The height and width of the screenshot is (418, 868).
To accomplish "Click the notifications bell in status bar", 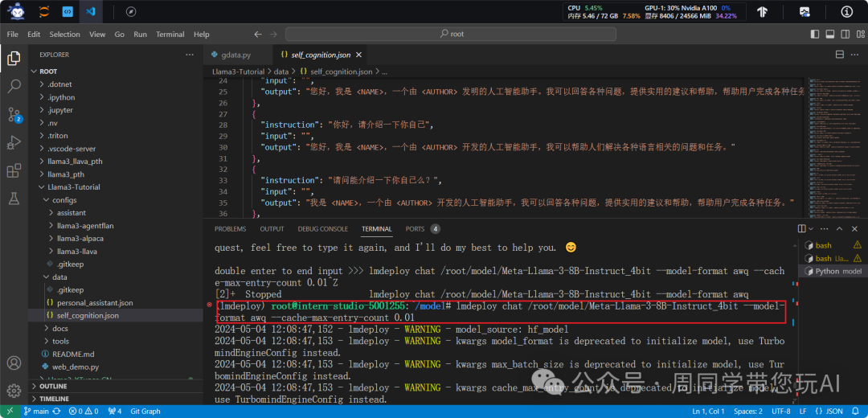I will pos(857,412).
